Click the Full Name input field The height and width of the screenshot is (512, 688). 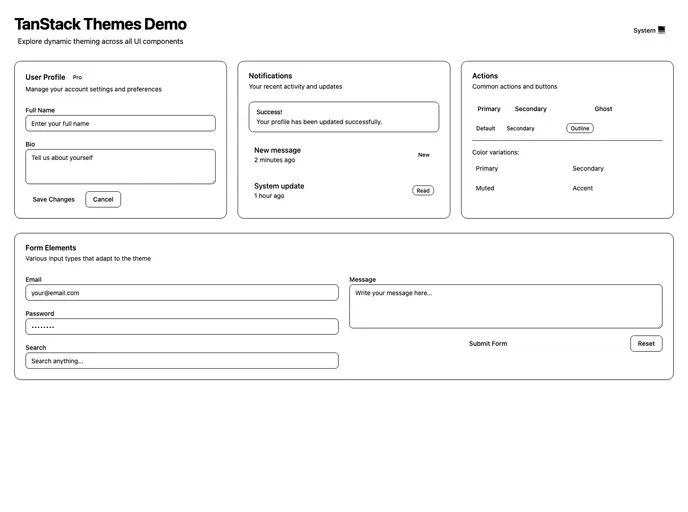coord(120,123)
